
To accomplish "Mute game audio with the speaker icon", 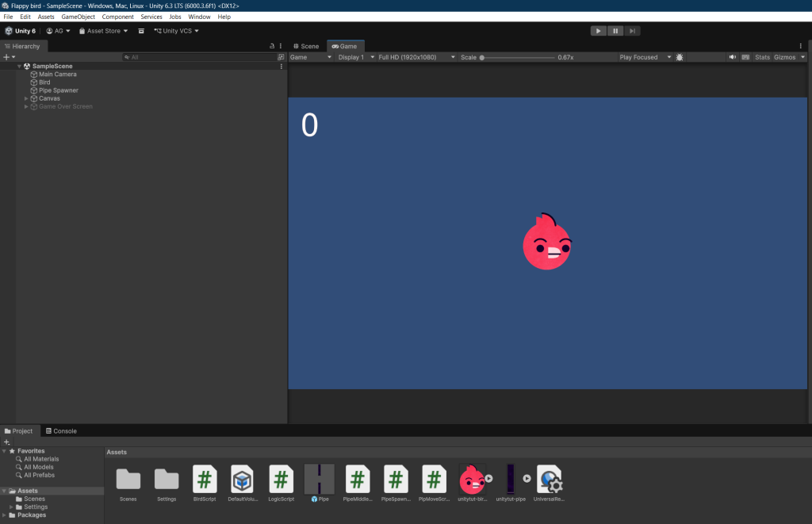I will pyautogui.click(x=733, y=57).
